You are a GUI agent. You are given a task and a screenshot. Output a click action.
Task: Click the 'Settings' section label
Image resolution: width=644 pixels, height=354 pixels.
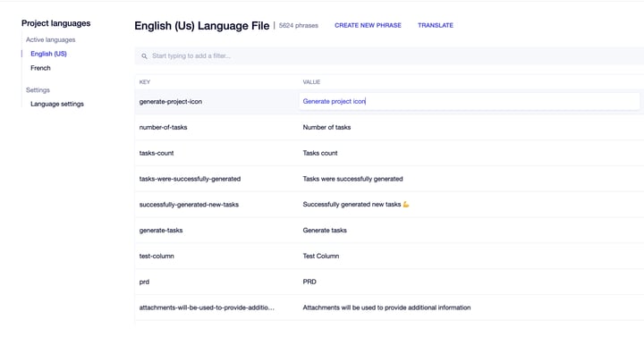[38, 90]
